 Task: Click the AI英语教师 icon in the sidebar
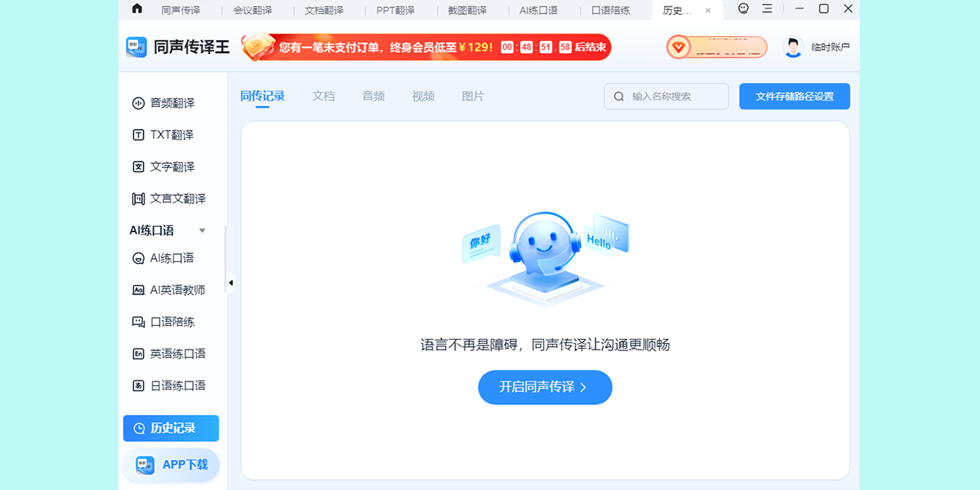(138, 291)
